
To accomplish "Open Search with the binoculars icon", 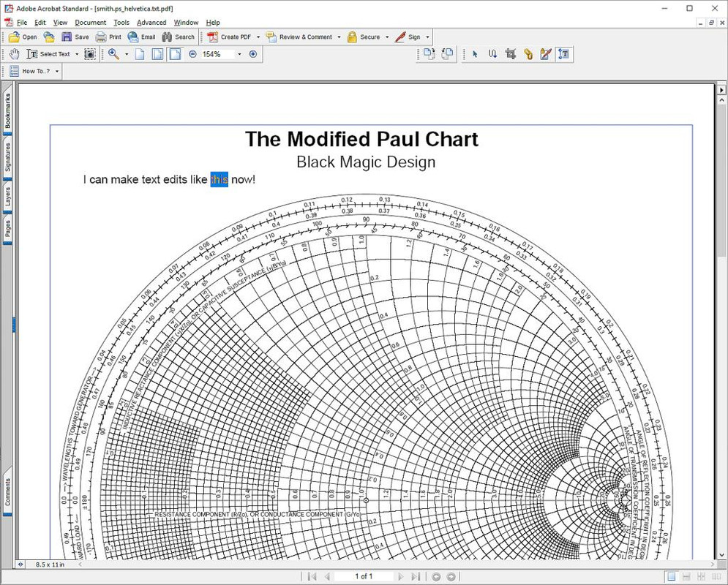I will pos(167,37).
